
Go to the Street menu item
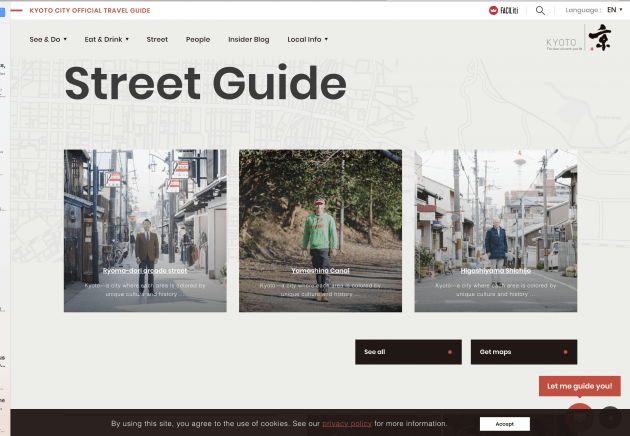tap(157, 39)
